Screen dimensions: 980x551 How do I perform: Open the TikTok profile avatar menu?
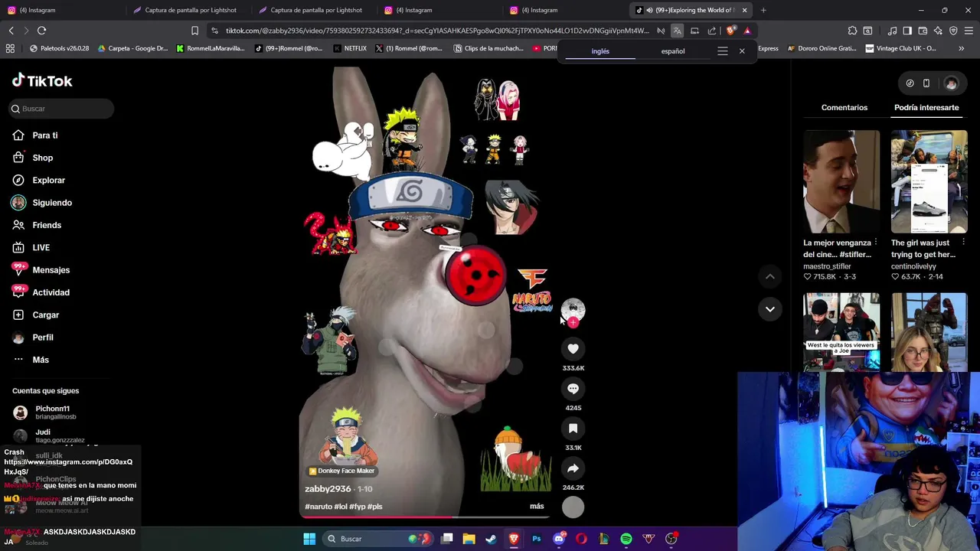(951, 83)
